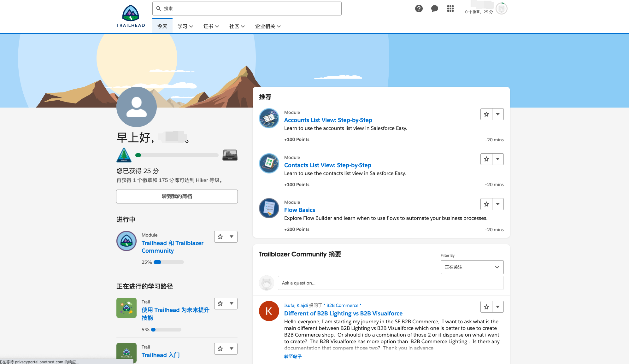Click the 25% module progress bar

point(168,262)
